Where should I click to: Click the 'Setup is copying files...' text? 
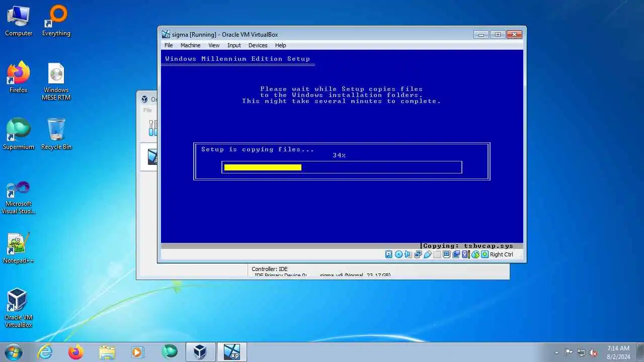coord(257,149)
